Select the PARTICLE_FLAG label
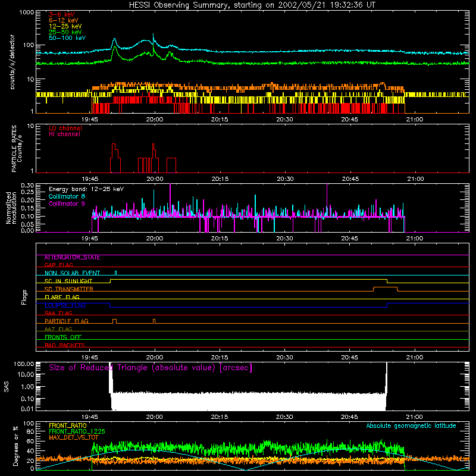Screen dimensions: 476x476 click(66, 321)
